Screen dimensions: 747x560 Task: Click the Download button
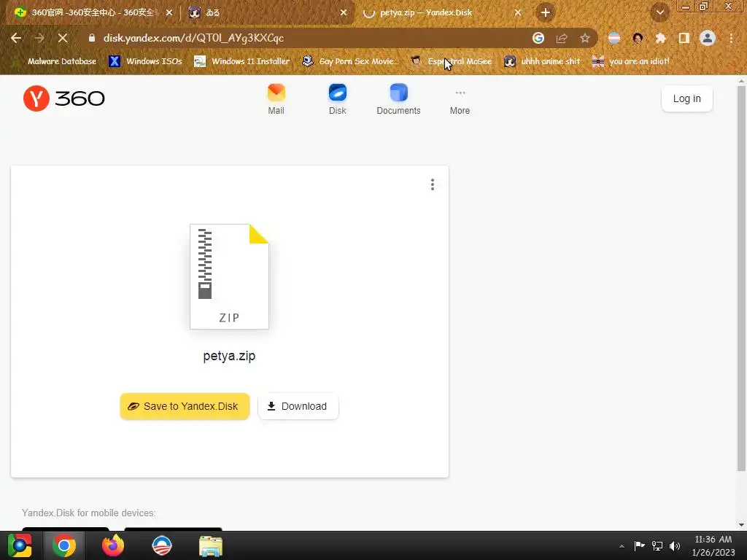(298, 406)
